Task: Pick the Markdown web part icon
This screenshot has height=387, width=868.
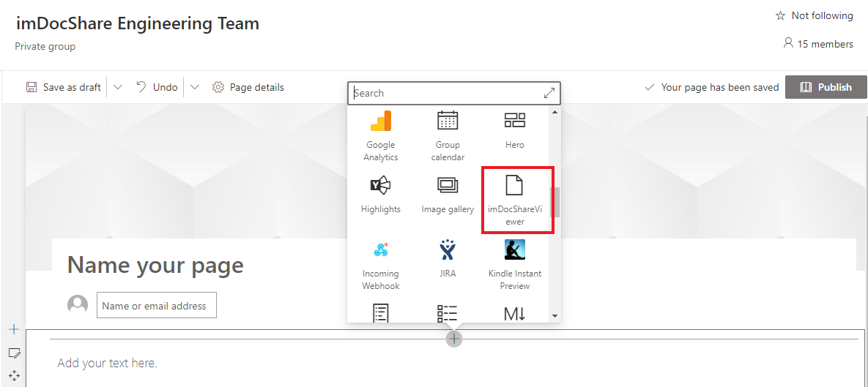Action: pyautogui.click(x=514, y=314)
